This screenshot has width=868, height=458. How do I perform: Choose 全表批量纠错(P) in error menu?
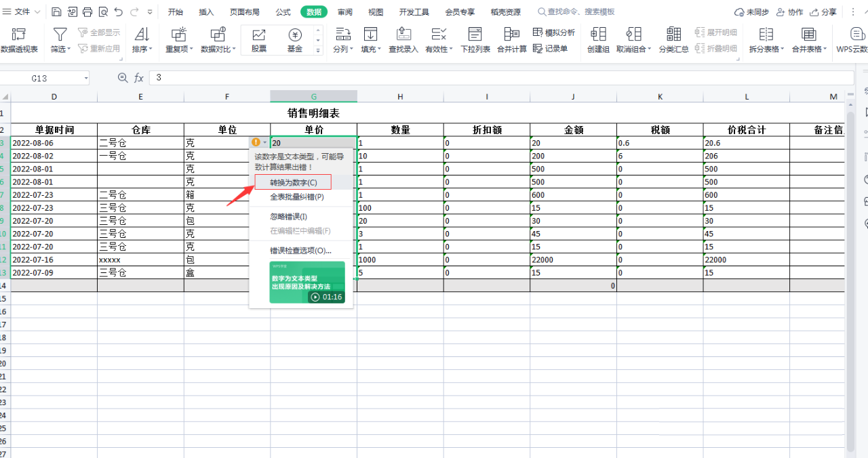point(297,197)
